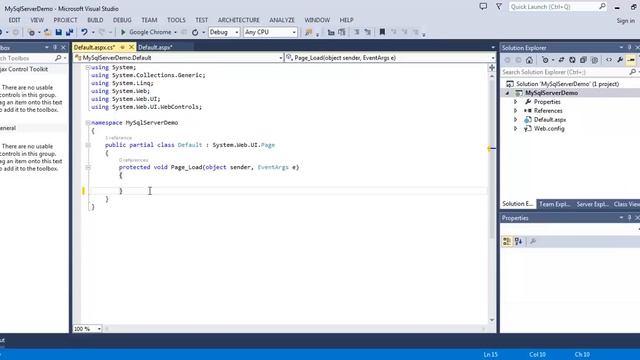
Task: Start debugging with Google Chrome play button
Action: tap(123, 32)
